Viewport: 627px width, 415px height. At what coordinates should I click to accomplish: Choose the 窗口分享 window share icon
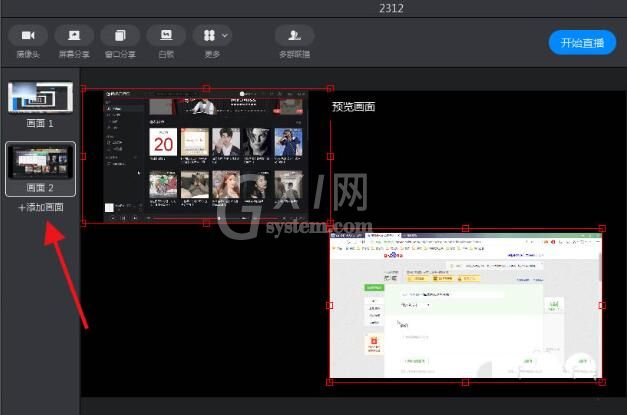[120, 36]
